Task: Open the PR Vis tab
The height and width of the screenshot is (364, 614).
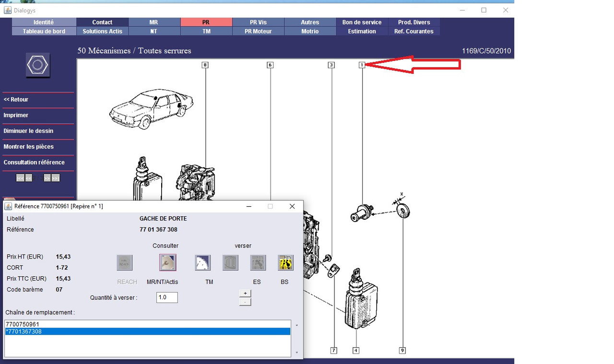Action: [258, 22]
